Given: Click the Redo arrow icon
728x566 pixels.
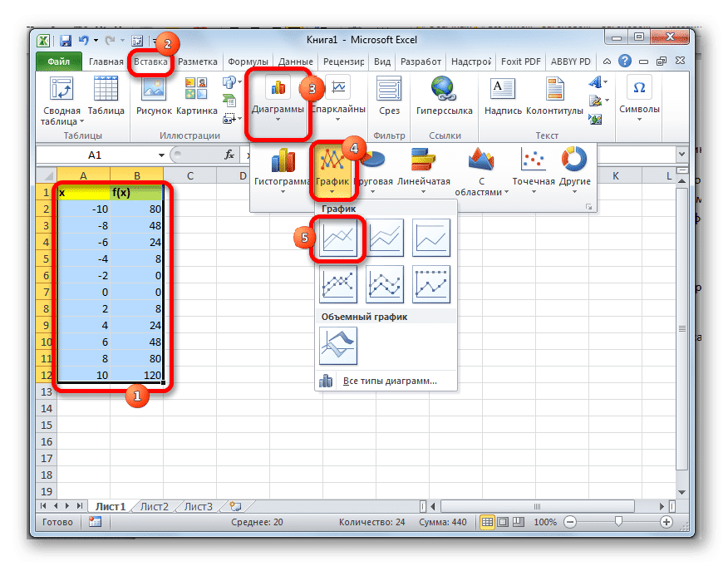Looking at the screenshot, I should 110,41.
